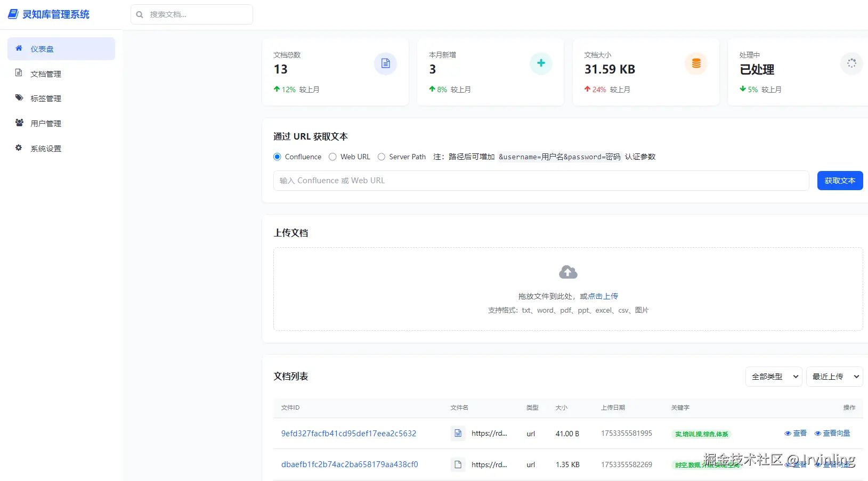Screen dimensions: 868x481
Task: Open the 全部类型 type filter dropdown
Action: (774, 377)
